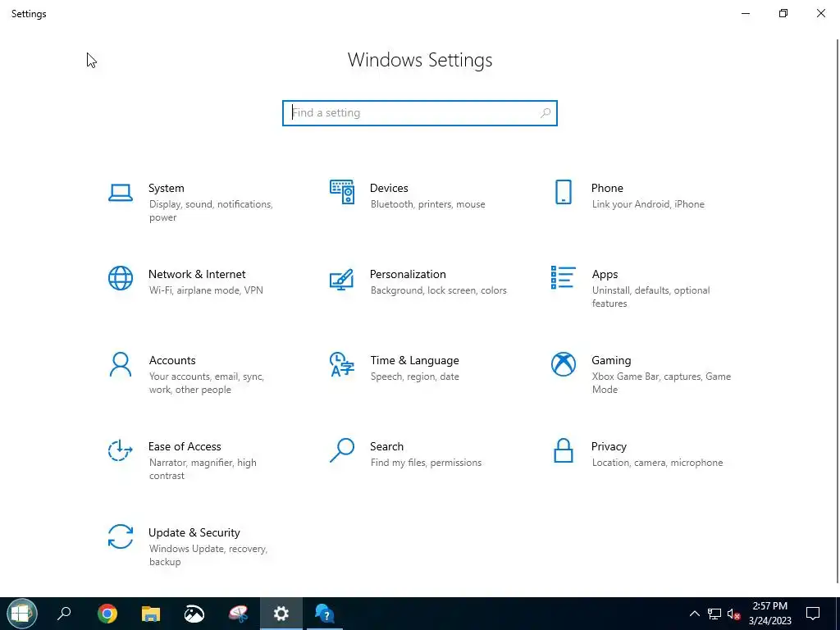The height and width of the screenshot is (630, 840).
Task: Show hidden tray icons chevron
Action: [x=694, y=614]
